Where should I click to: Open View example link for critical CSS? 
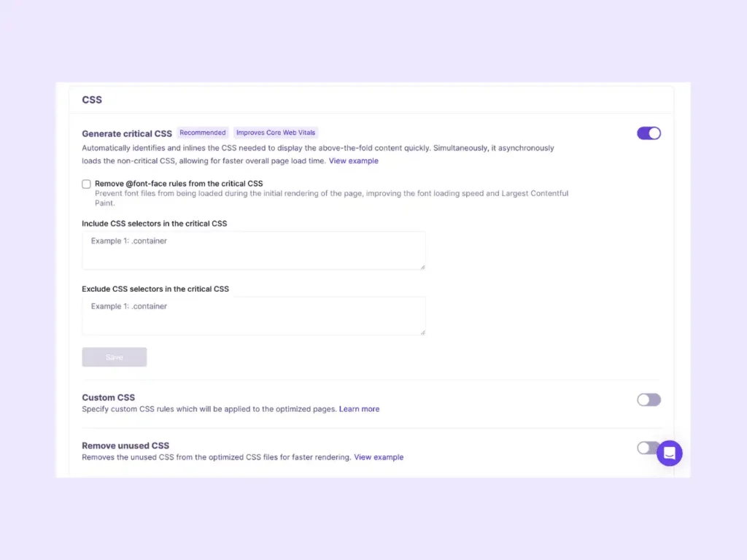pos(354,161)
